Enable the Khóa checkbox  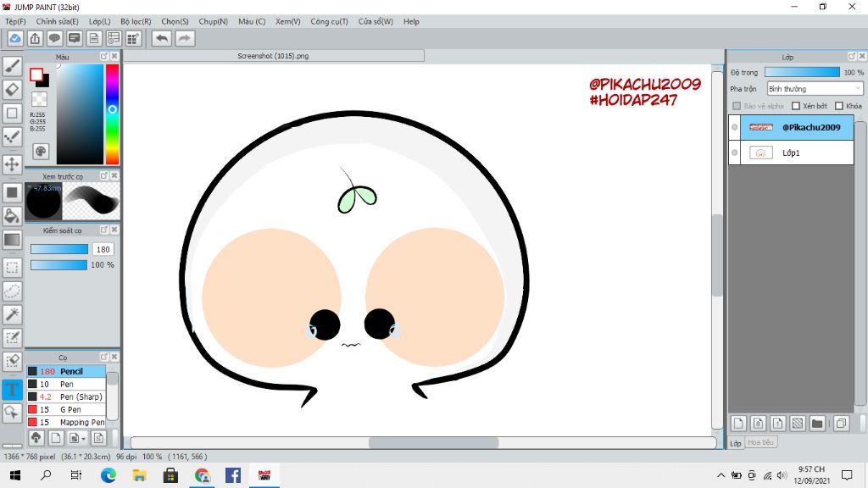click(839, 106)
